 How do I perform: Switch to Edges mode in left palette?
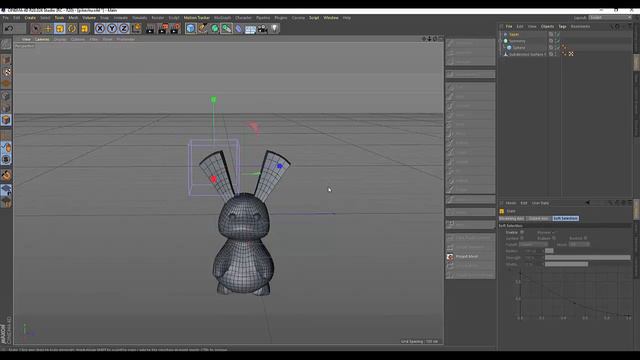point(6,108)
